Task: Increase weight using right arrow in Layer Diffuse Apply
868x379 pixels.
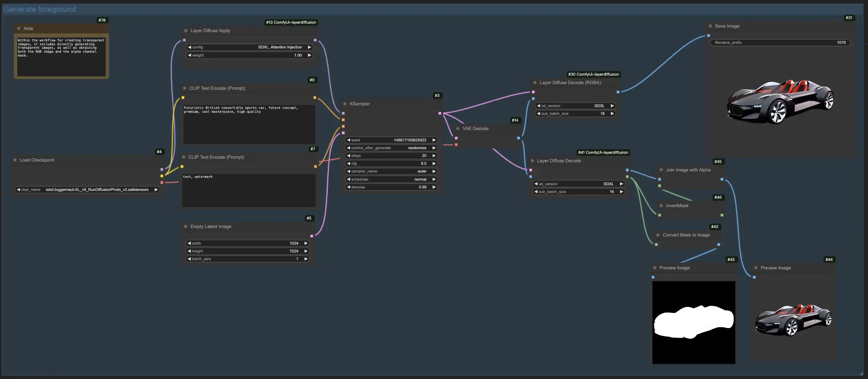Action: click(x=309, y=55)
